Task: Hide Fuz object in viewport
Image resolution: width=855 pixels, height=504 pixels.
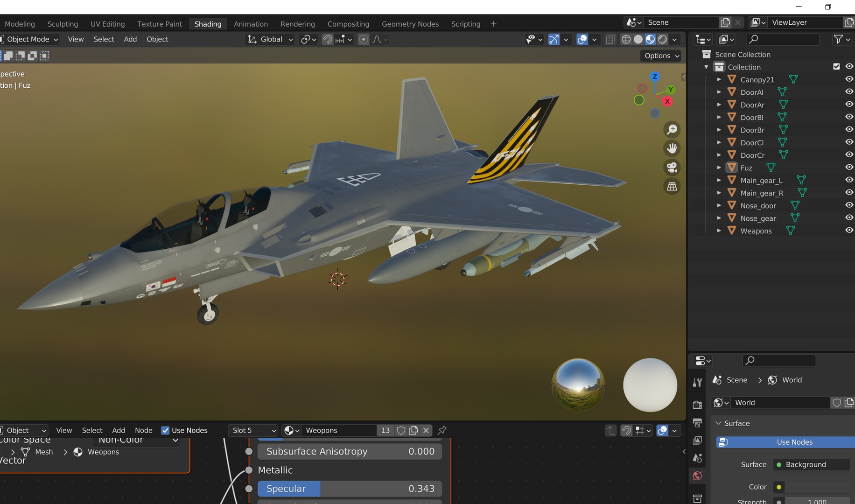Action: 849,168
